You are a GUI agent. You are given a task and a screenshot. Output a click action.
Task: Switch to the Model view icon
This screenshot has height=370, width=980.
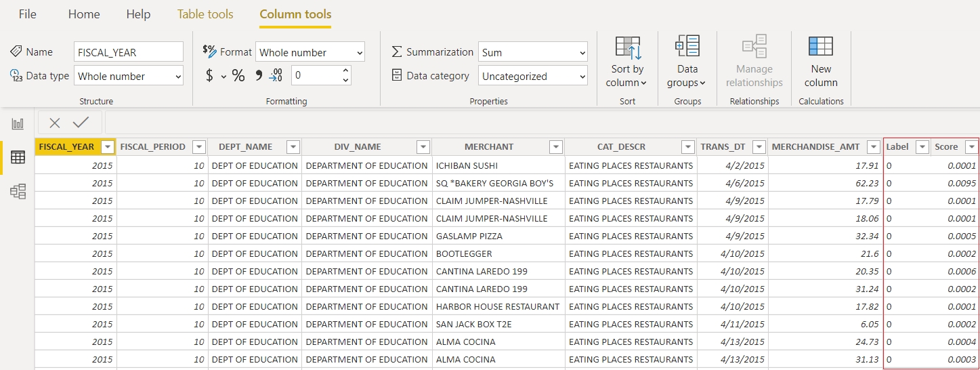pyautogui.click(x=18, y=191)
